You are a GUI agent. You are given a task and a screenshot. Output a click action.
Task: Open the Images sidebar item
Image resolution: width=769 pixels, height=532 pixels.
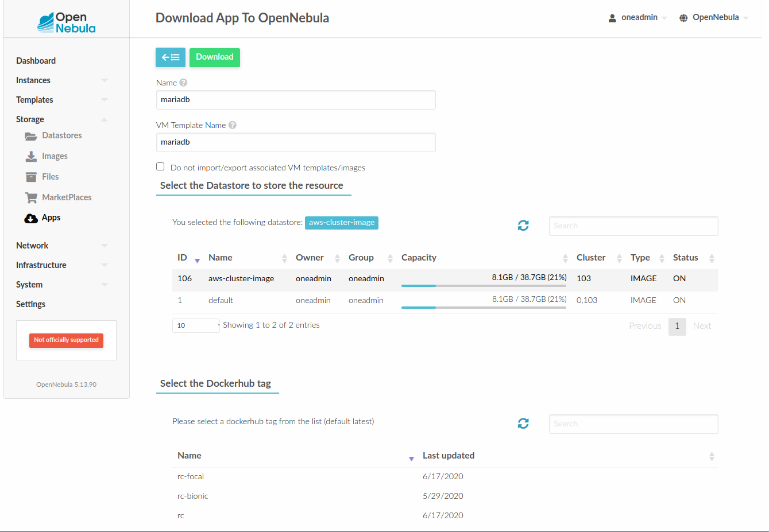click(55, 156)
